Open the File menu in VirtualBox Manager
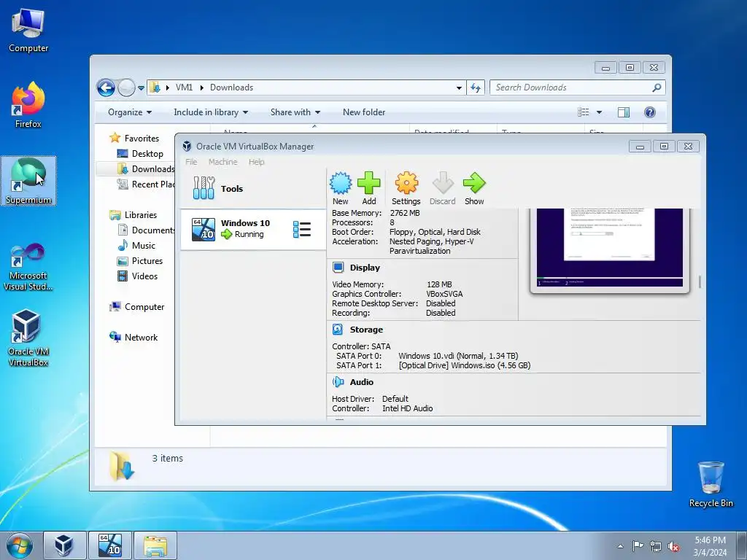This screenshot has height=560, width=747. [x=191, y=162]
